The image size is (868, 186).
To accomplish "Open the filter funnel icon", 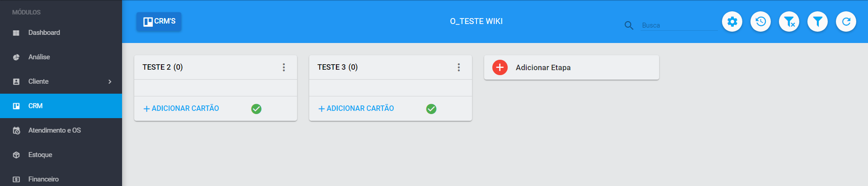I will pyautogui.click(x=817, y=21).
